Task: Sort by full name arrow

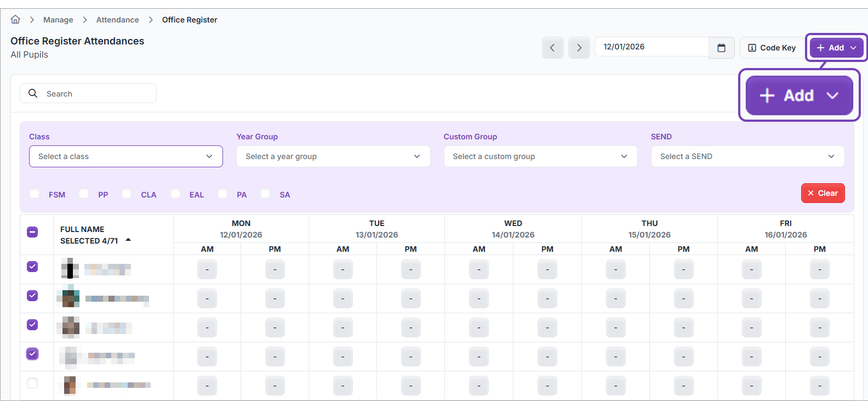Action: pos(128,240)
